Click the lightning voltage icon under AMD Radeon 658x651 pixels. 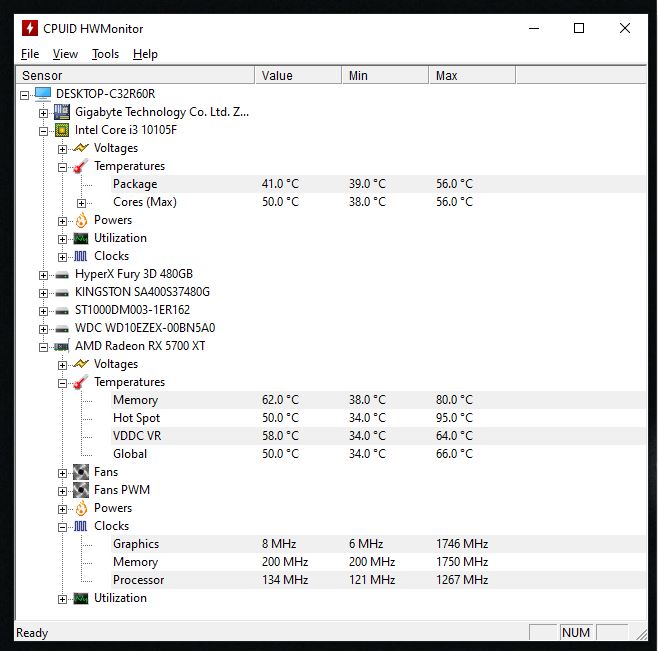pos(81,363)
